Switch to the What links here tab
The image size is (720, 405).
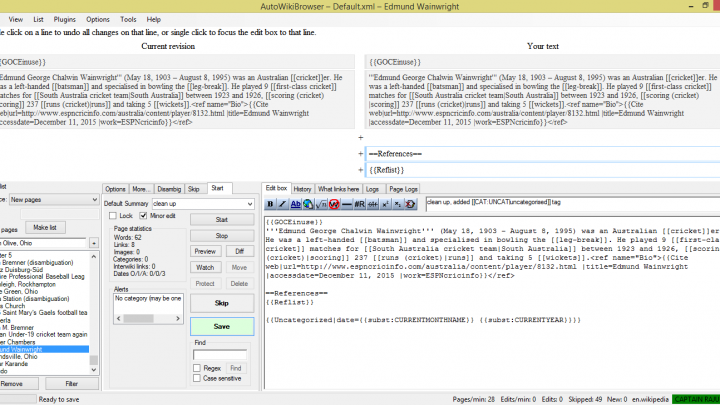click(338, 188)
